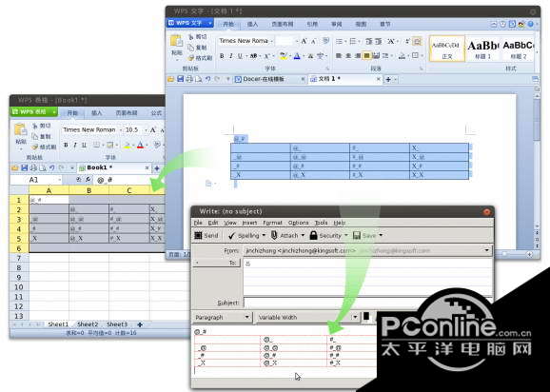Viewport: 550px width, 392px height.
Task: Toggle Bold in the WPS Writer ribbon
Action: tap(222, 56)
